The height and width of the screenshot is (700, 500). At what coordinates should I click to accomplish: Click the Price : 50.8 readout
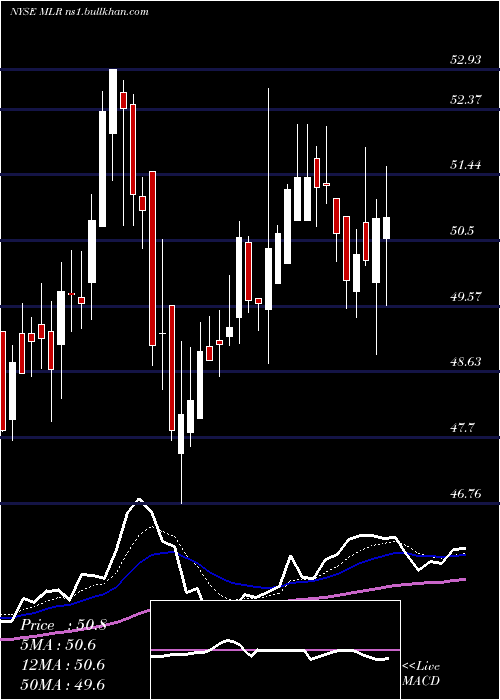(x=63, y=625)
